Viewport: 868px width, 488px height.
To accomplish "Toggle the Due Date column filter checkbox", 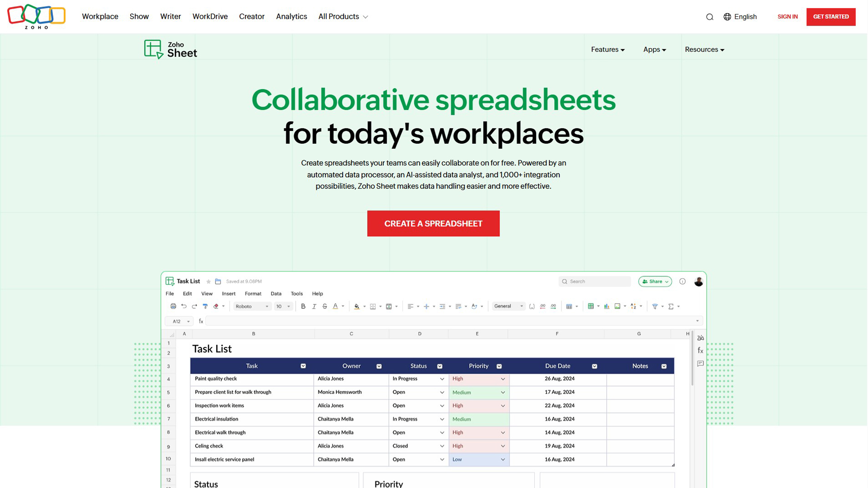I will coord(594,366).
